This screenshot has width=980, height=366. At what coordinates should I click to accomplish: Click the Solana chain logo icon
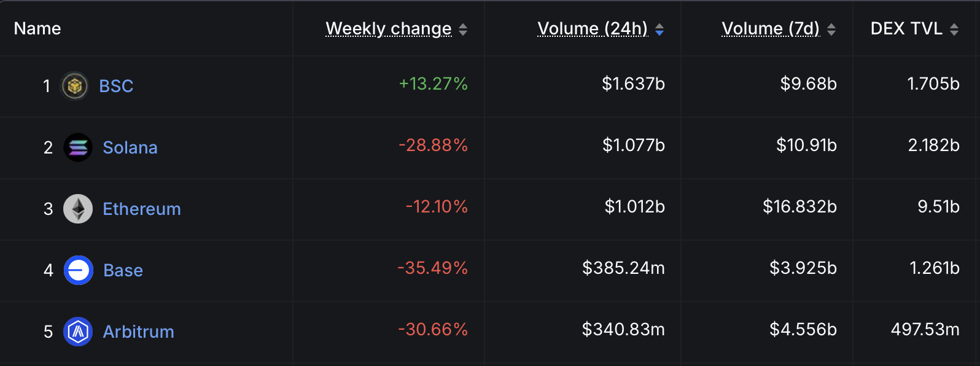click(78, 147)
